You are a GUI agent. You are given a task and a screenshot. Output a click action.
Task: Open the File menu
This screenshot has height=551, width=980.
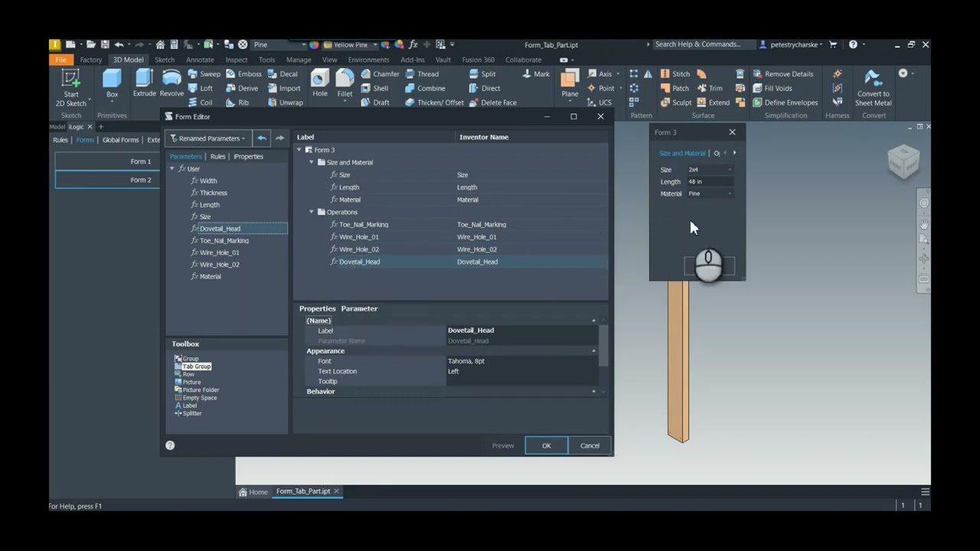click(x=60, y=60)
